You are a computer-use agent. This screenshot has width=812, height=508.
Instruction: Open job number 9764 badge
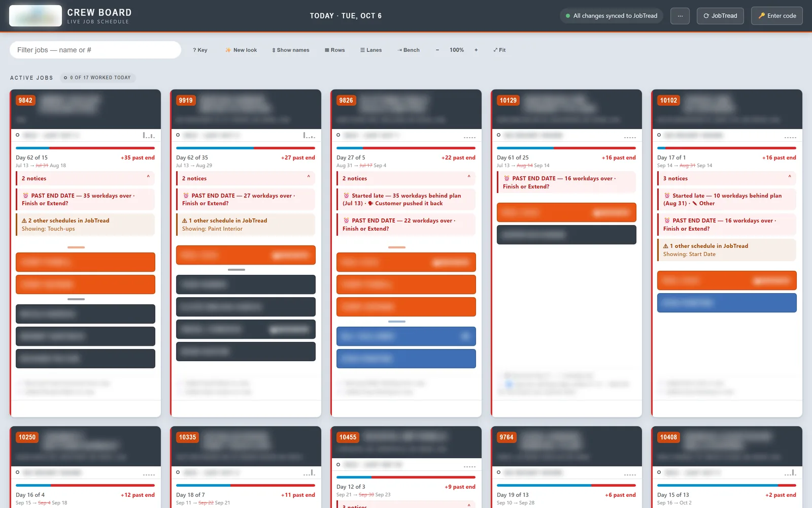(x=506, y=437)
